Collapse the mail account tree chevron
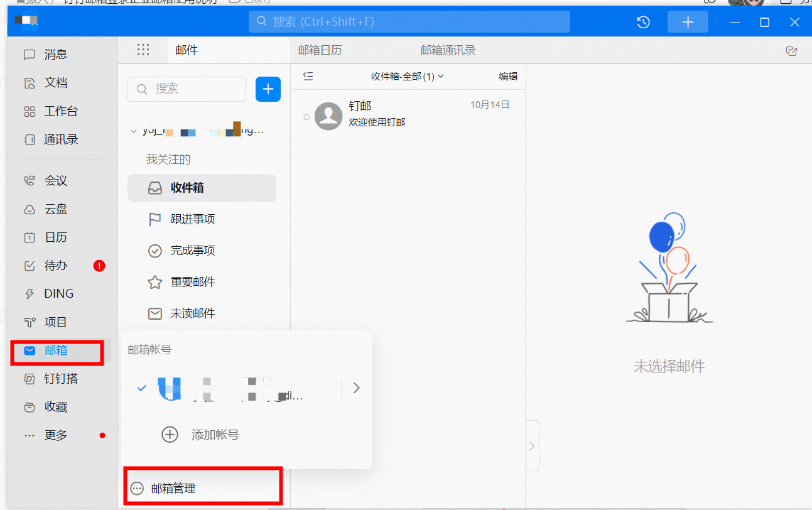The image size is (812, 510). pos(133,131)
